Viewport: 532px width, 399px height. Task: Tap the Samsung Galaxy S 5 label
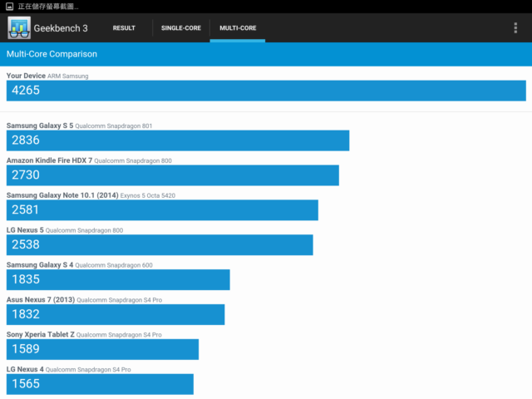point(79,126)
